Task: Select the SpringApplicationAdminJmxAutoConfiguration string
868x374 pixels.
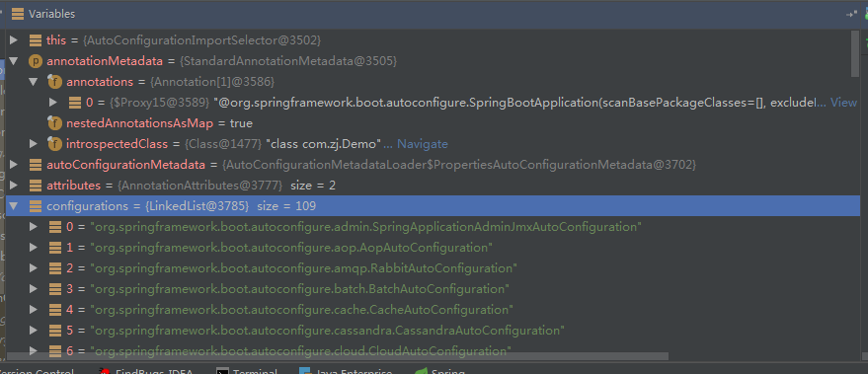Action: [x=365, y=227]
